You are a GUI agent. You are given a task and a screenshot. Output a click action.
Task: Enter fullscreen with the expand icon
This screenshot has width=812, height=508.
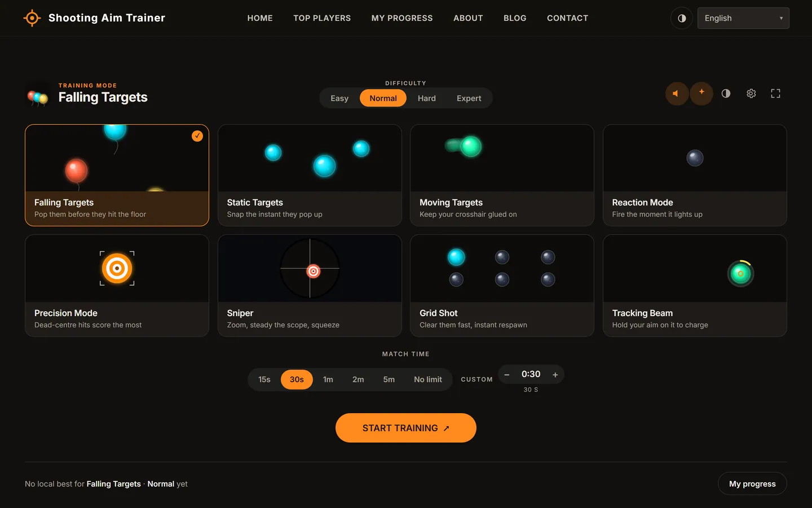tap(775, 94)
